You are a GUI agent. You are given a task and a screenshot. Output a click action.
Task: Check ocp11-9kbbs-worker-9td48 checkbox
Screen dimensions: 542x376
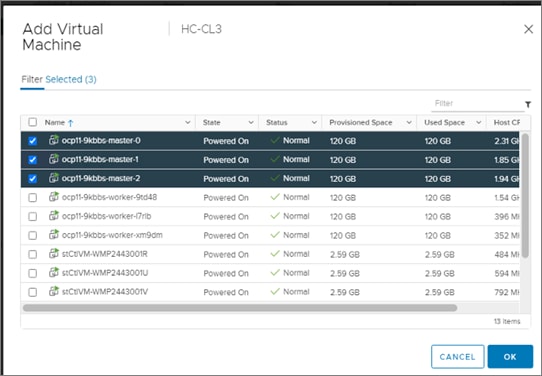(x=32, y=198)
